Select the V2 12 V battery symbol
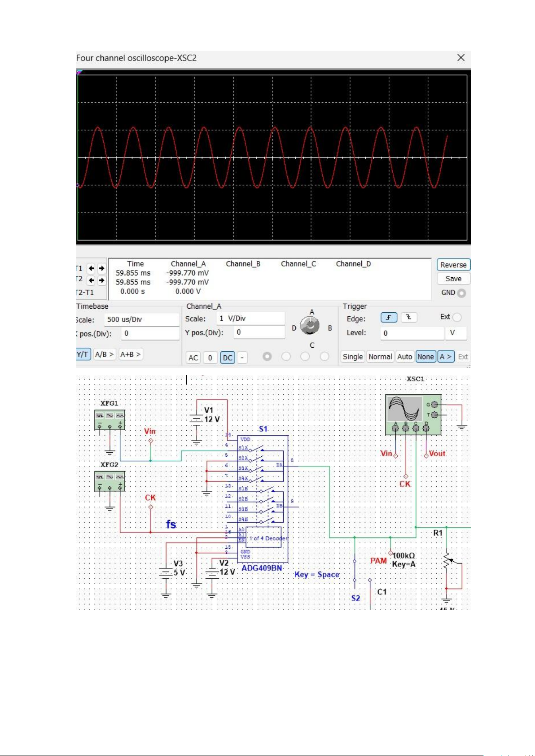Screen dimensions: 535x756 click(x=211, y=572)
